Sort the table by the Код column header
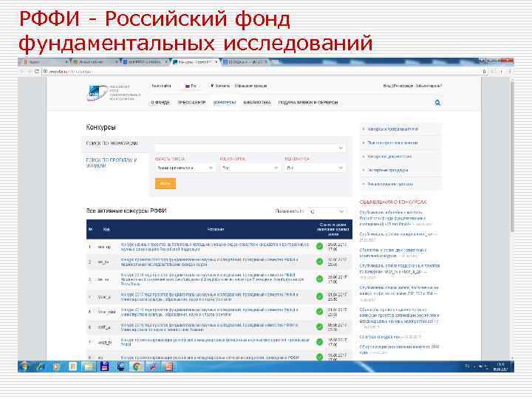This screenshot has width=532, height=399. tap(106, 229)
